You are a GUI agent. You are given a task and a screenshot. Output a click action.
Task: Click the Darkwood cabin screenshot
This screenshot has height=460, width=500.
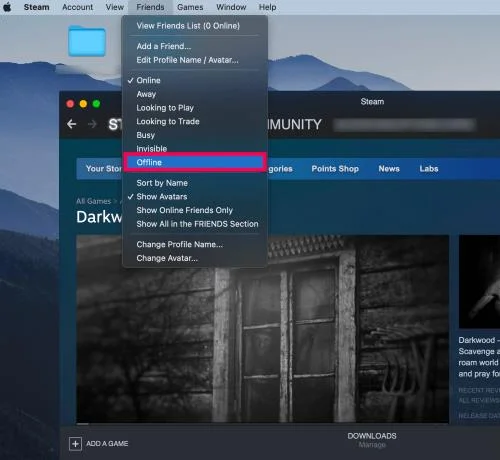point(263,329)
